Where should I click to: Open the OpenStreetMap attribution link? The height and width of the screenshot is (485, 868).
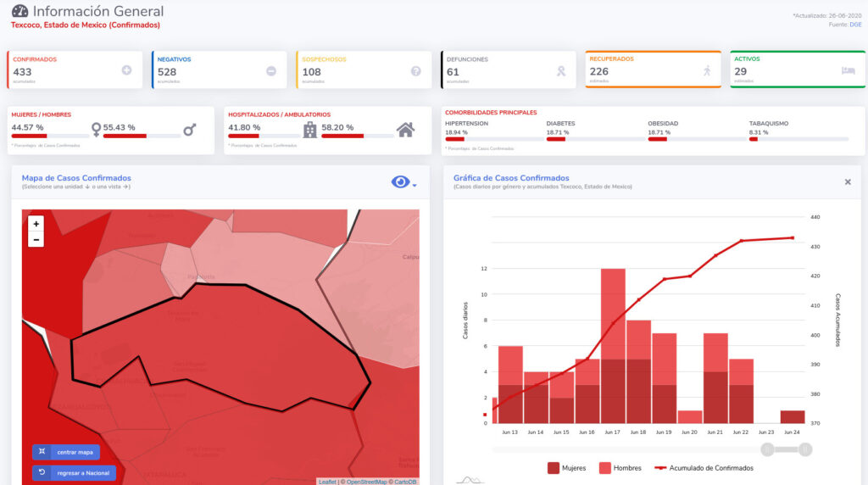click(x=363, y=482)
